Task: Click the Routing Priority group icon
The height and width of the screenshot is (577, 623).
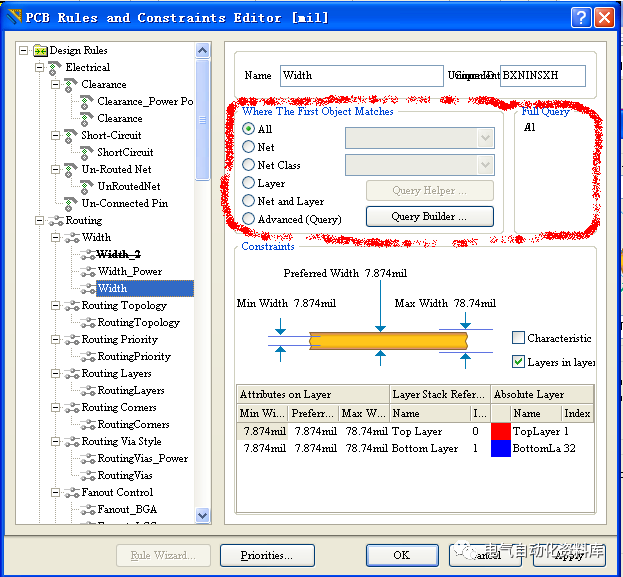Action: click(x=72, y=339)
